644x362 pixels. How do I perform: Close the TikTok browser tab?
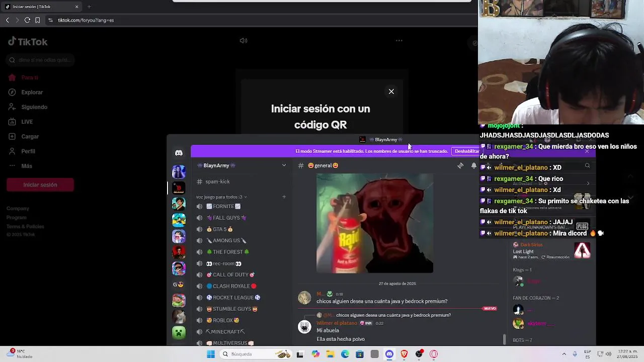coord(76,7)
